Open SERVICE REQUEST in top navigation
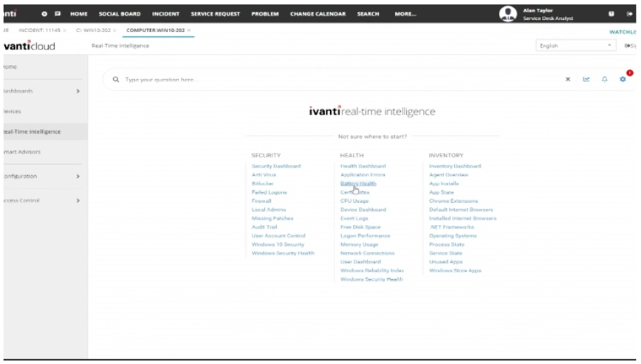 216,14
